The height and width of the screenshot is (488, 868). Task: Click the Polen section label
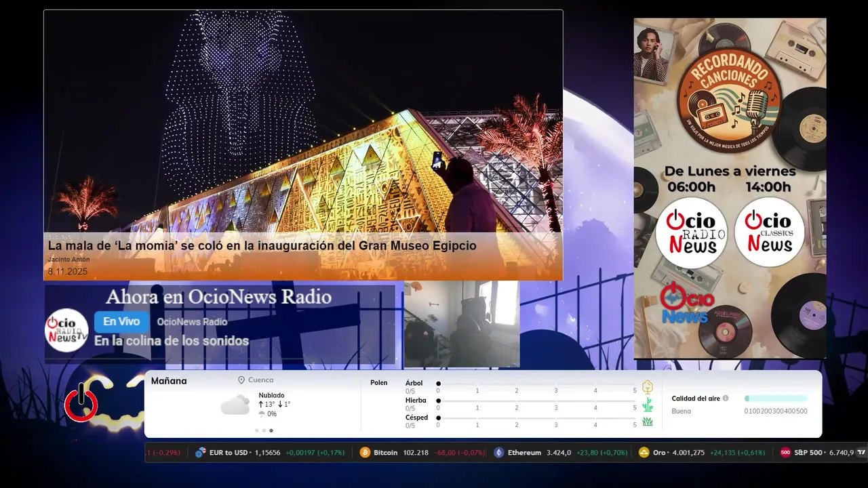click(x=379, y=383)
